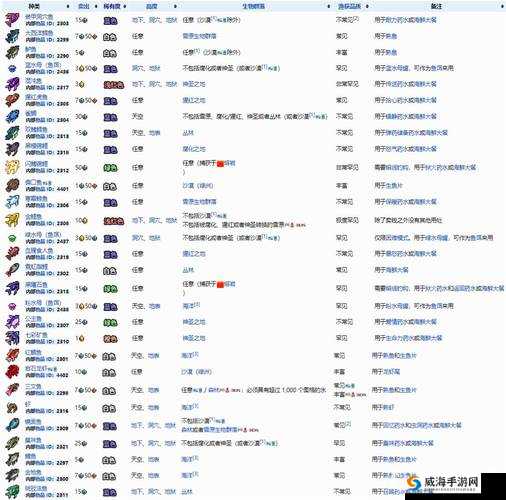Click the yellow Golden Carp fish icon
This screenshot has width=506, height=500.
click(12, 220)
